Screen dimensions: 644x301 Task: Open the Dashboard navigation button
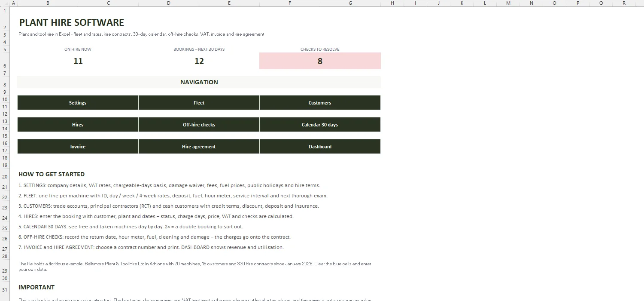pos(320,147)
